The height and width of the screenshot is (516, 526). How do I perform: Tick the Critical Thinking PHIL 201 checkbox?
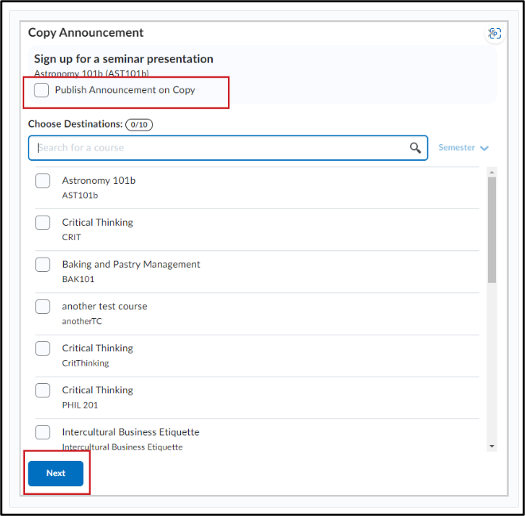(x=43, y=390)
